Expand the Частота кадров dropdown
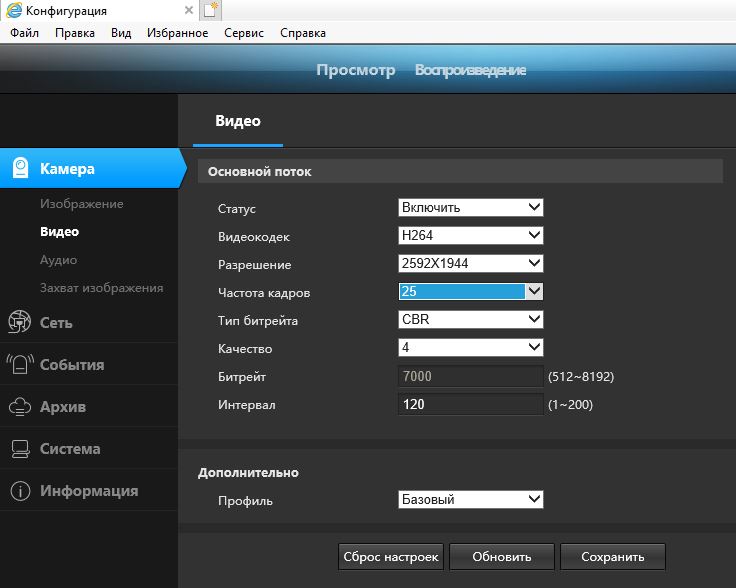This screenshot has height=588, width=736. [470, 292]
